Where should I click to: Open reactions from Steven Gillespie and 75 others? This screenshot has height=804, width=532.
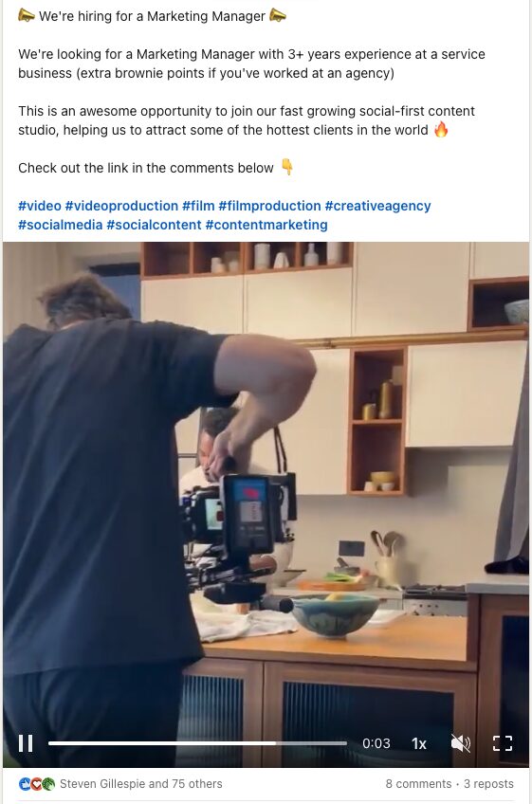(x=141, y=783)
